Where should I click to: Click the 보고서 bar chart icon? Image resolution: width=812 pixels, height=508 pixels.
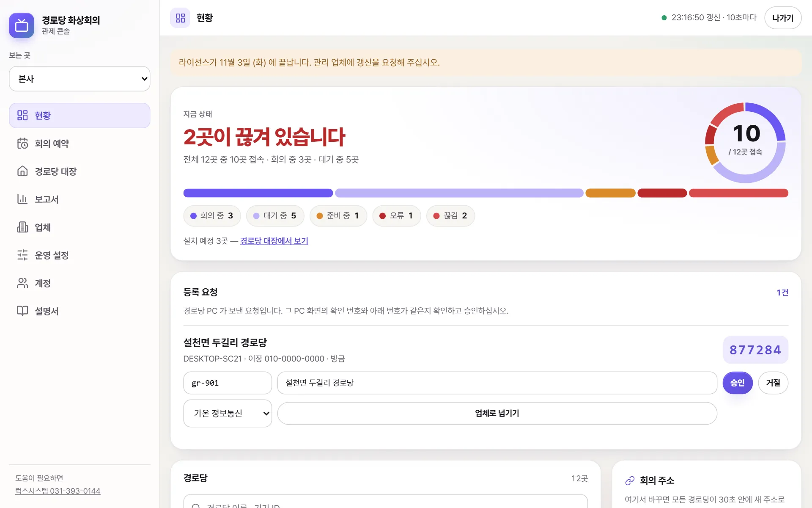click(22, 199)
